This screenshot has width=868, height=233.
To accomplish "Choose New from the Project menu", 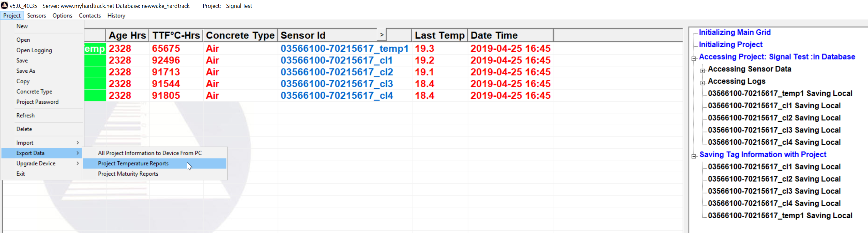I will point(42,26).
